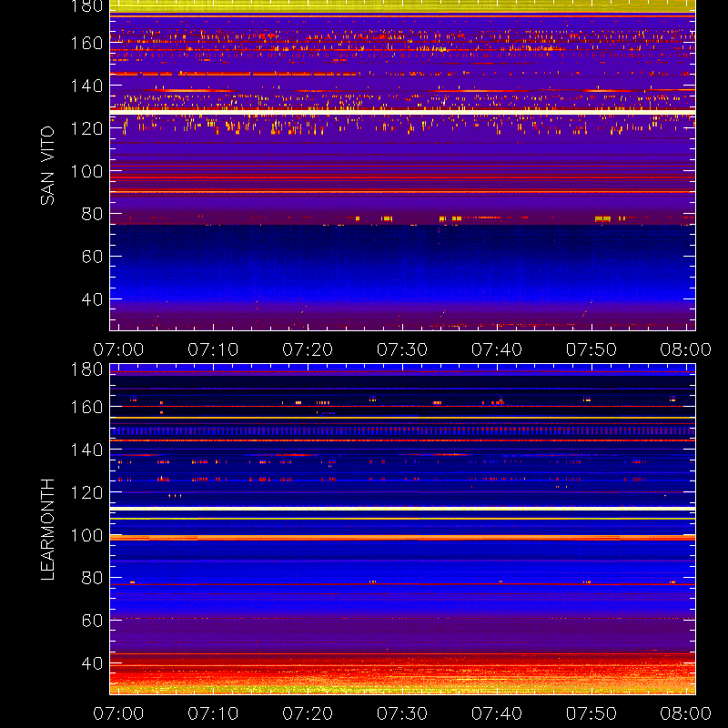Viewport: 728px width, 728px height.
Task: Click the 07:10 time label under San Vito plot
Action: click(x=213, y=349)
